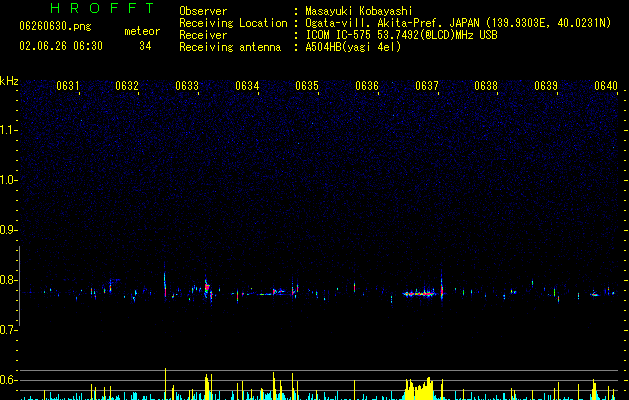Click the 0.6 kHz axis label
629x400 pixels.
[8, 380]
